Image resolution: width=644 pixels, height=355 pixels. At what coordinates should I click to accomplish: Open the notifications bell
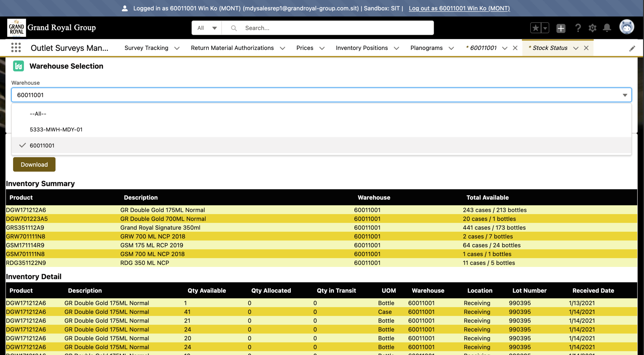pos(607,28)
